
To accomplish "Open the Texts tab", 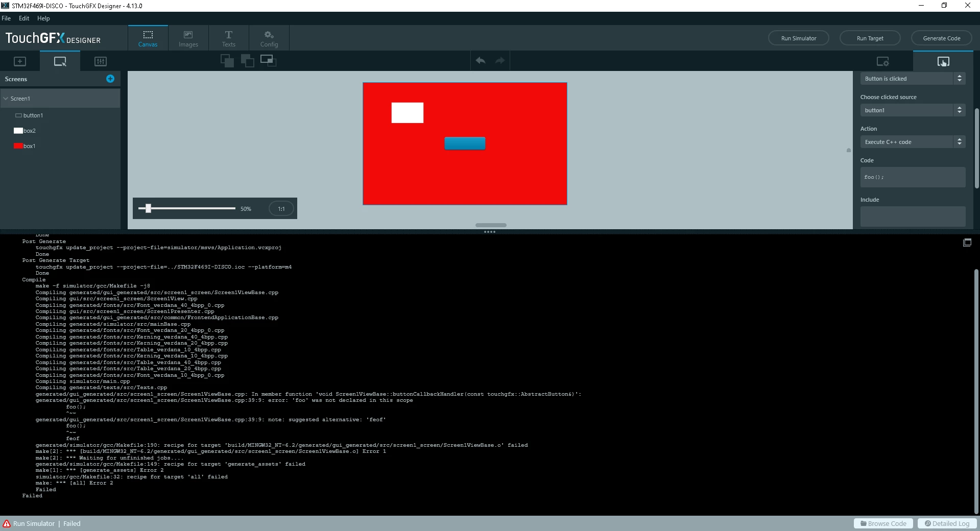I will click(228, 38).
